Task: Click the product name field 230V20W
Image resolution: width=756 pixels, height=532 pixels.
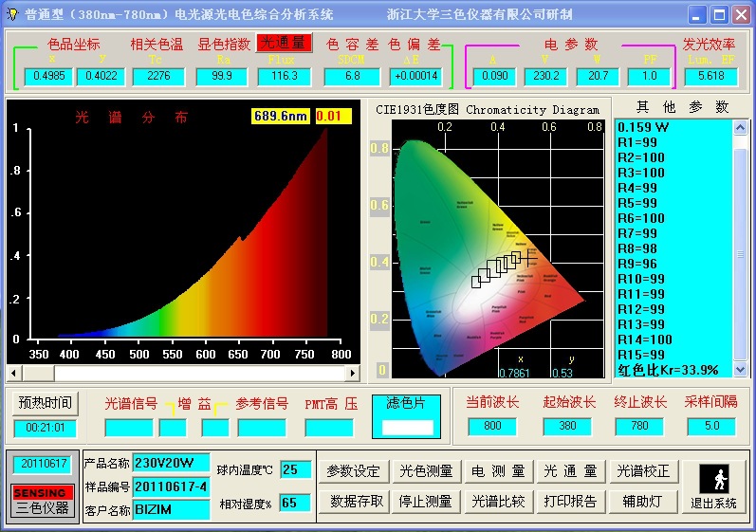Action: [x=171, y=463]
